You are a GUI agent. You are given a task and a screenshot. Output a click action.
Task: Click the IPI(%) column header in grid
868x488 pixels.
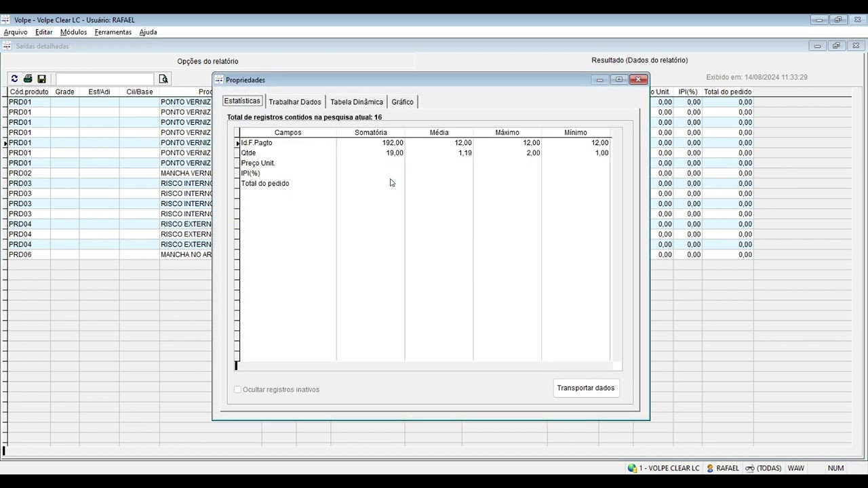coord(688,91)
